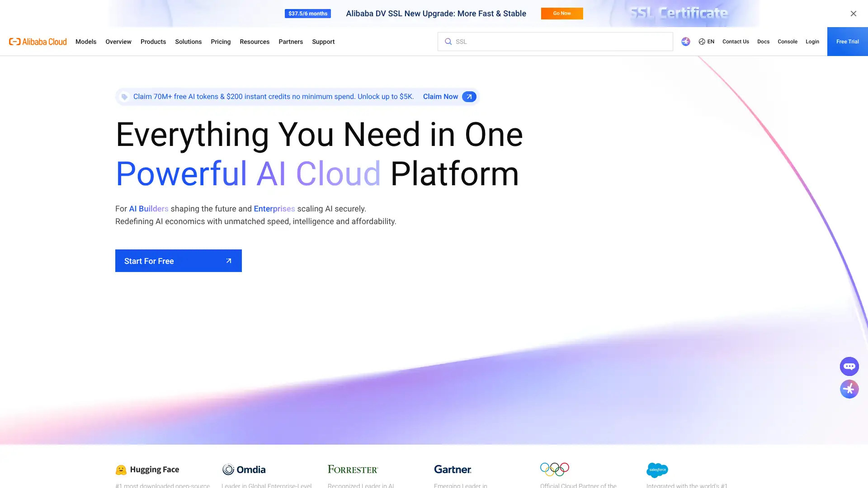Open the Contact Us link

tap(736, 42)
